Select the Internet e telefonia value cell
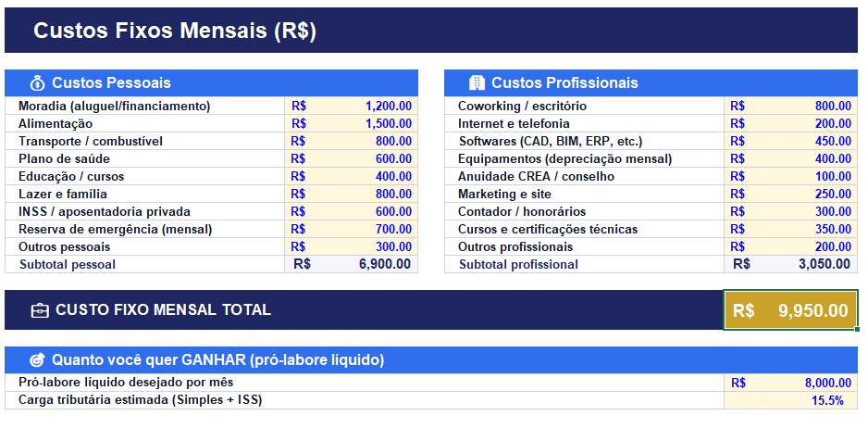This screenshot has width=868, height=428. pos(791,123)
